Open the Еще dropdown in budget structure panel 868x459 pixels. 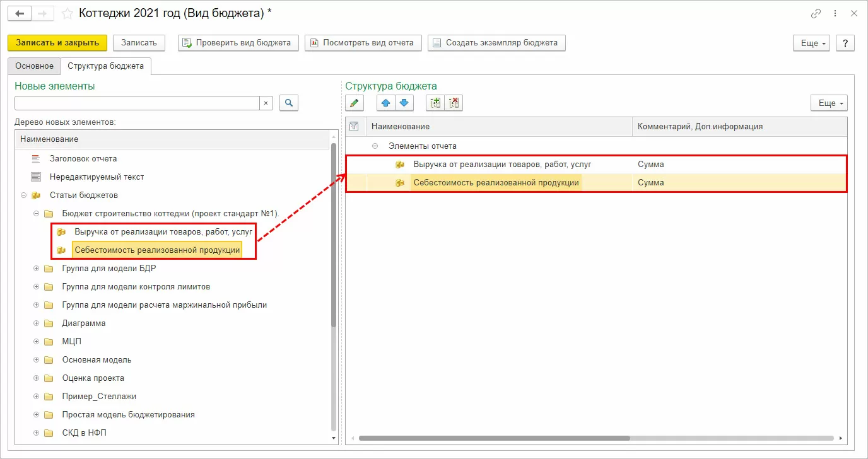tap(828, 103)
